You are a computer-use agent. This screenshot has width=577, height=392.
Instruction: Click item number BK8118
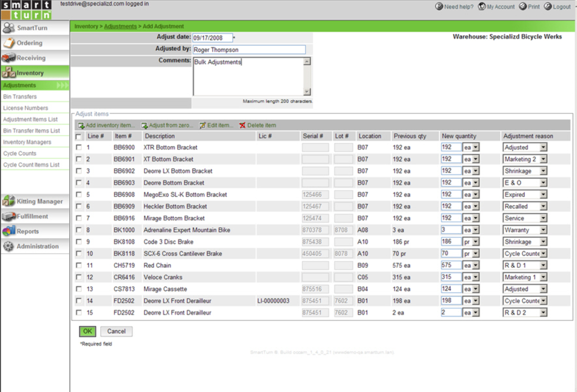click(124, 254)
